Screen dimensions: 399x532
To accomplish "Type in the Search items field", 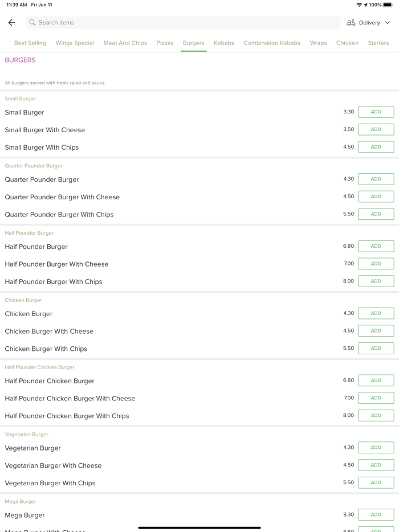I will pos(182,23).
